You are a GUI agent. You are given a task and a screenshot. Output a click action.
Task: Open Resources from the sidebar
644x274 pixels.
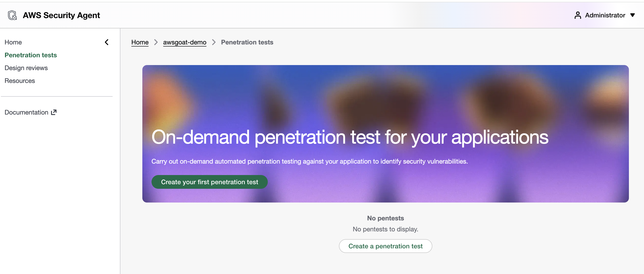pyautogui.click(x=19, y=81)
